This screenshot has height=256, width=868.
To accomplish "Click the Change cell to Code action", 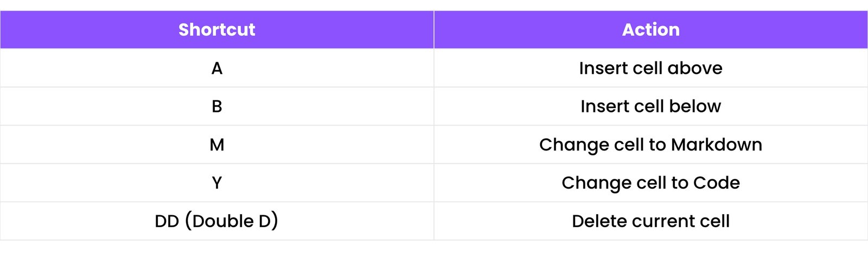I will click(x=650, y=183).
